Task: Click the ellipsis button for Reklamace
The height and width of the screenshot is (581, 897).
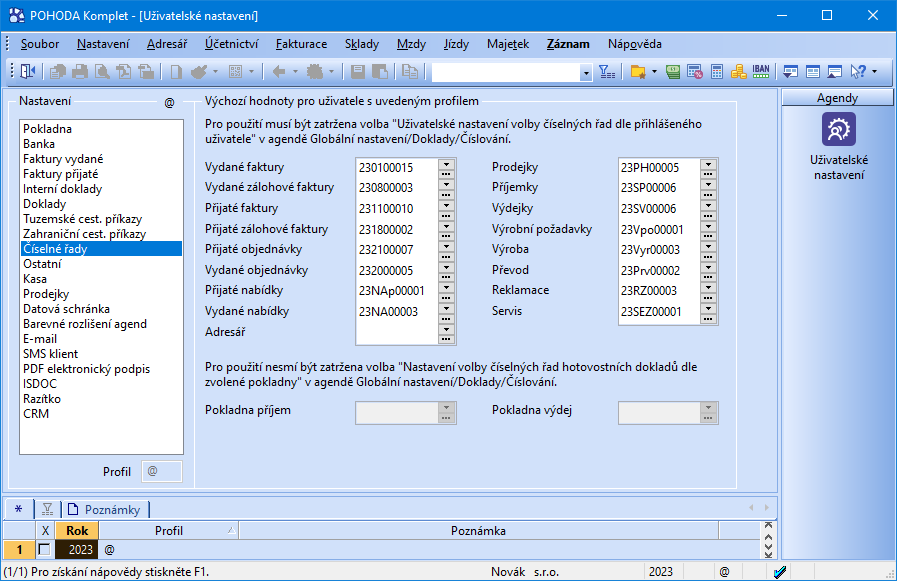Action: [x=708, y=297]
